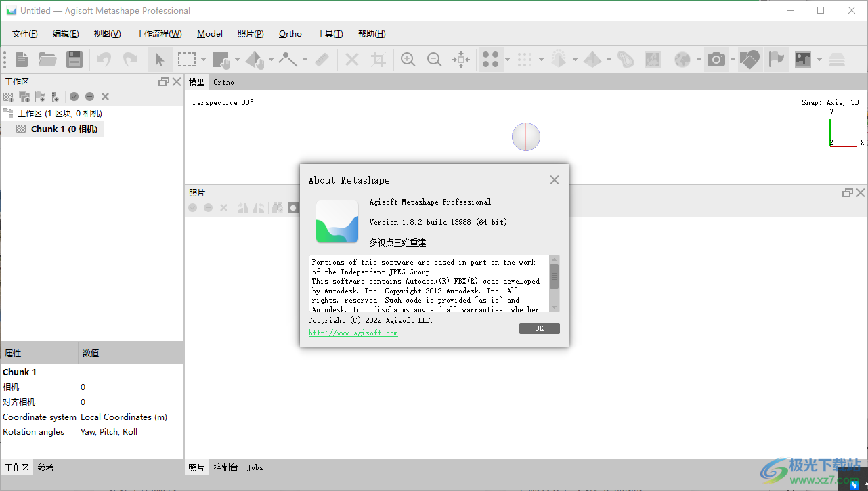Open Point Cloud view dropdown arrow
868x491 pixels.
[x=507, y=60]
